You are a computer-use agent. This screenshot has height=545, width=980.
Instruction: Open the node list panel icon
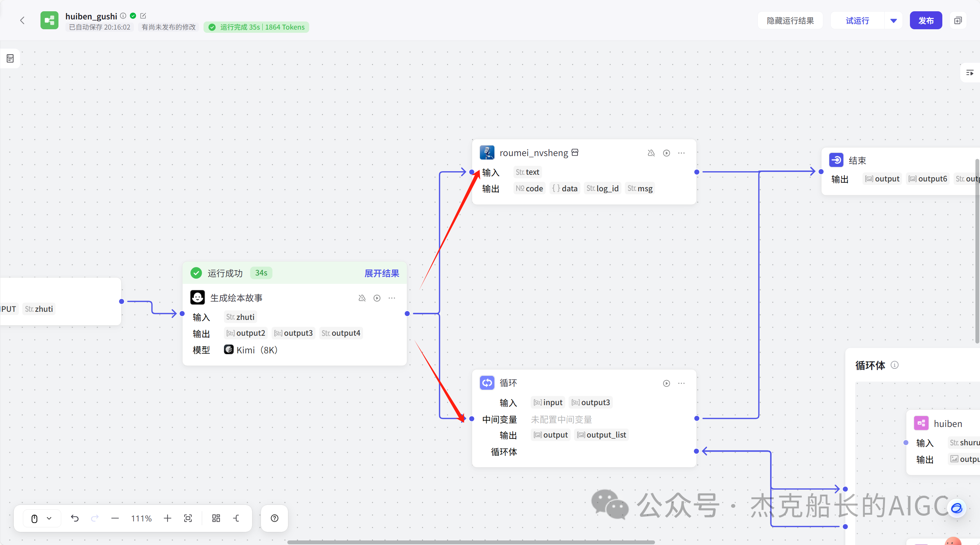pyautogui.click(x=10, y=58)
